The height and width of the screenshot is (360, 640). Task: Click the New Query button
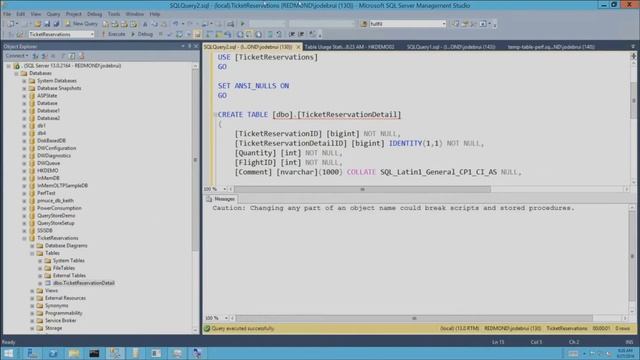(x=81, y=24)
